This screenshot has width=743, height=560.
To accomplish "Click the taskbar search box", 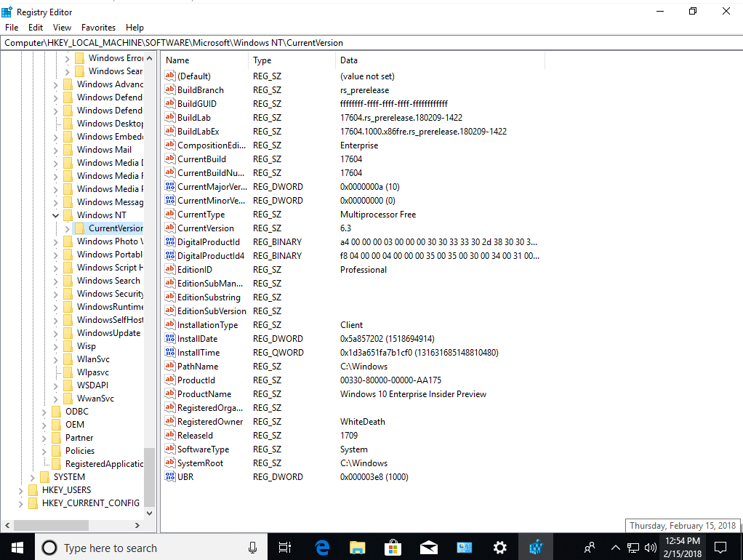I will point(151,548).
